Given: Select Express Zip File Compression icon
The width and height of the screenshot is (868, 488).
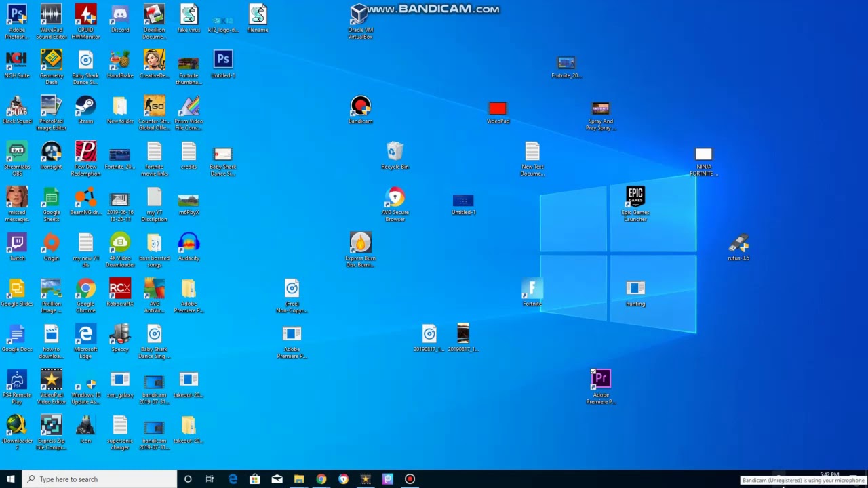Looking at the screenshot, I should 52,432.
